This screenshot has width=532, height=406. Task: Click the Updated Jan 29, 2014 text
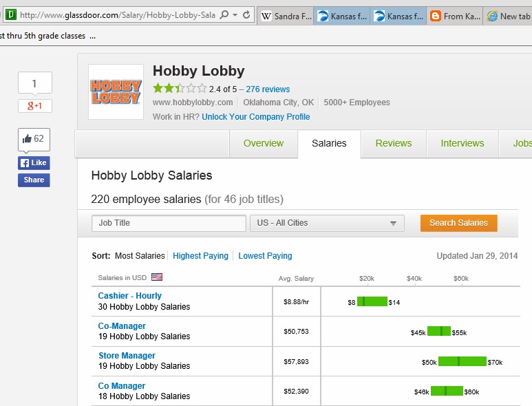click(x=477, y=256)
